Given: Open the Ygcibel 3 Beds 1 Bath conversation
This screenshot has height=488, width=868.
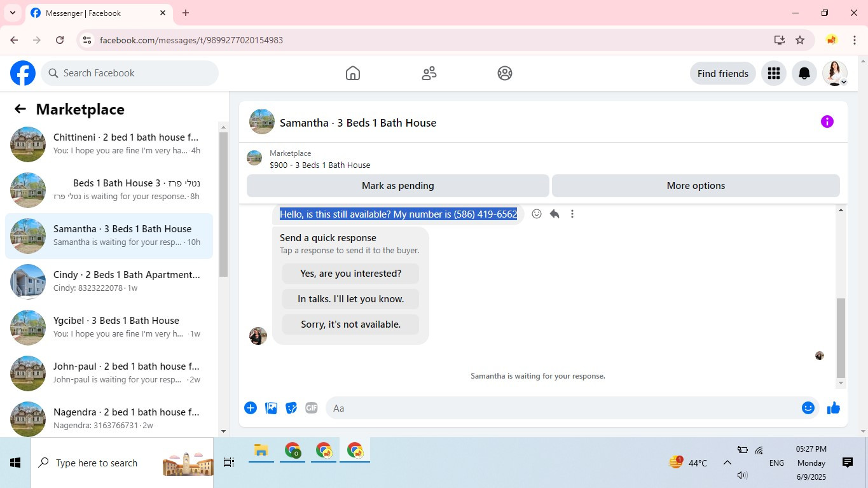Looking at the screenshot, I should [109, 328].
